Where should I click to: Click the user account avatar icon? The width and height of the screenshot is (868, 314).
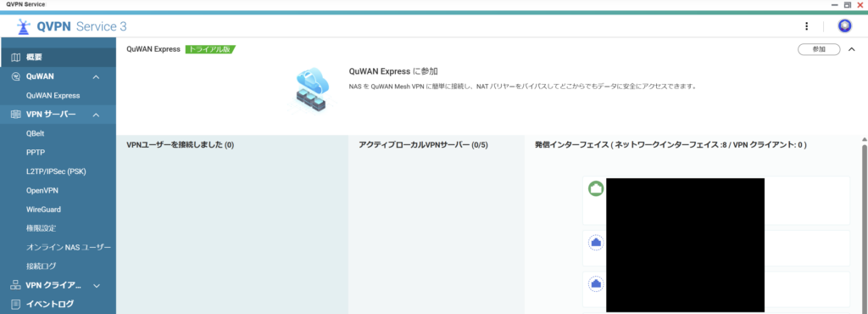point(844,25)
